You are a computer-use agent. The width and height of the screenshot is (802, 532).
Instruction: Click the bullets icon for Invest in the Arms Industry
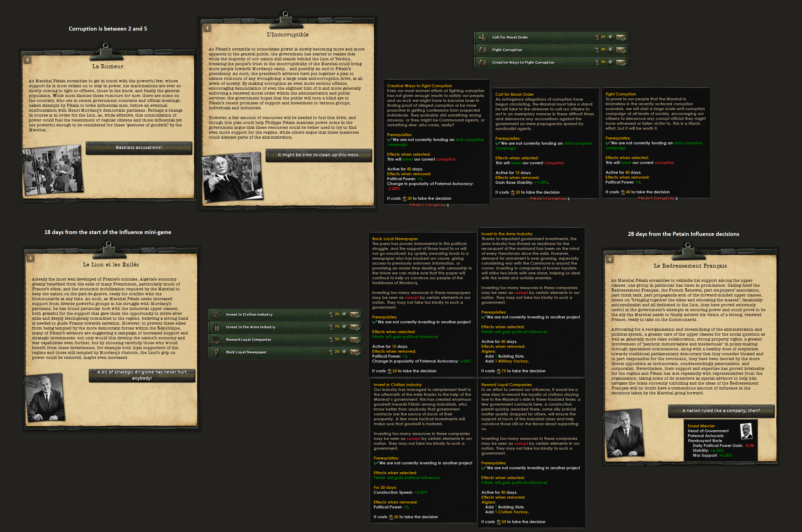[x=216, y=327]
